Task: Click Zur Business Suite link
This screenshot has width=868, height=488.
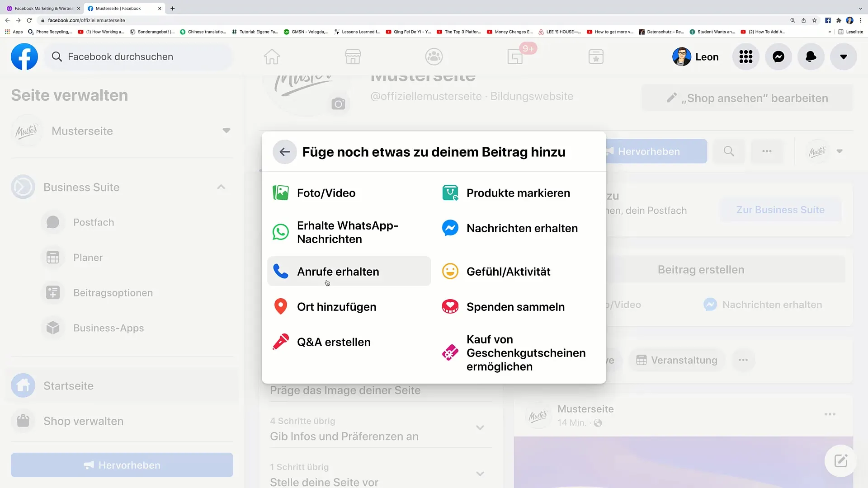Action: click(x=780, y=210)
